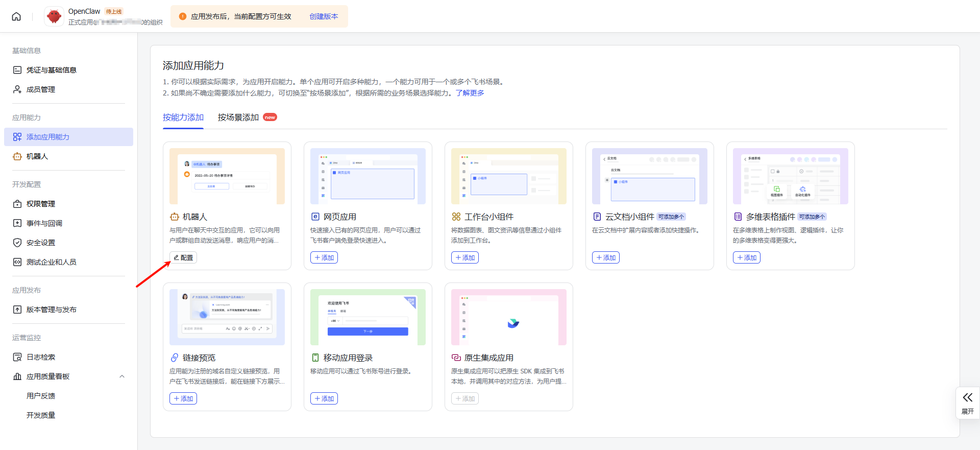Screen dimensions: 980x450
Task: Click 添加 button on 链接预览 card
Action: (x=183, y=398)
